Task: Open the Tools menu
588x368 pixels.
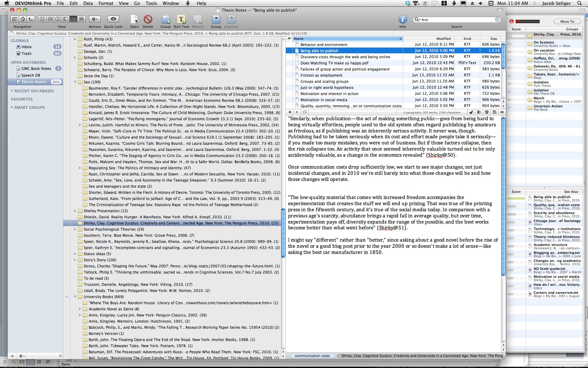Action: pyautogui.click(x=151, y=3)
